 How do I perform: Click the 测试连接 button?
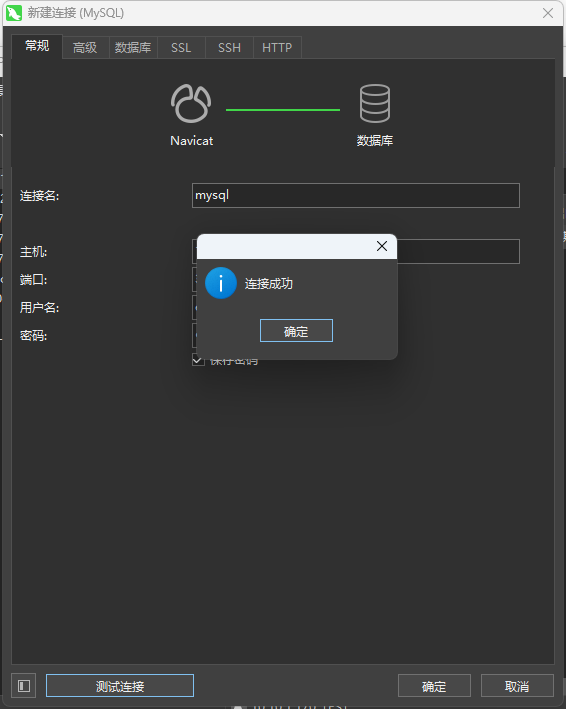click(120, 686)
